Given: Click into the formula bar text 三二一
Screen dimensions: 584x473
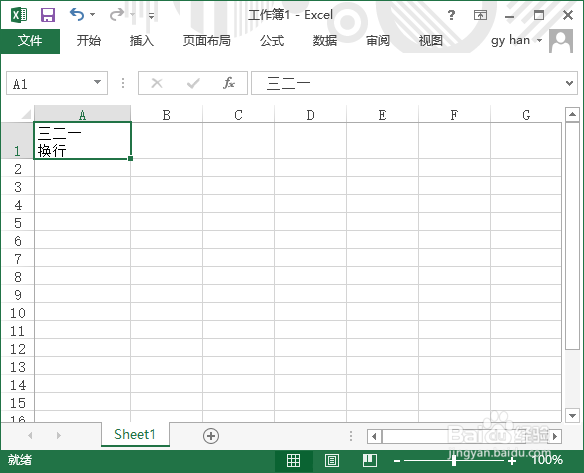Looking at the screenshot, I should (288, 83).
